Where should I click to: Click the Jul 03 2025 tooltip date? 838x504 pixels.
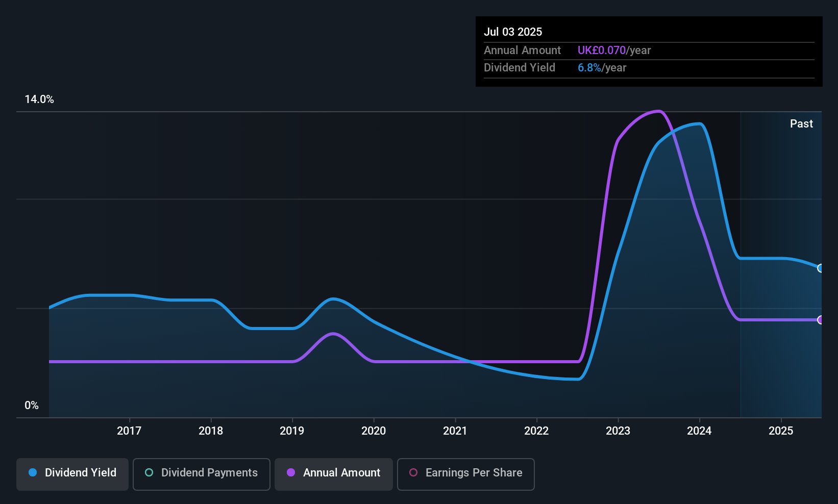click(x=513, y=32)
